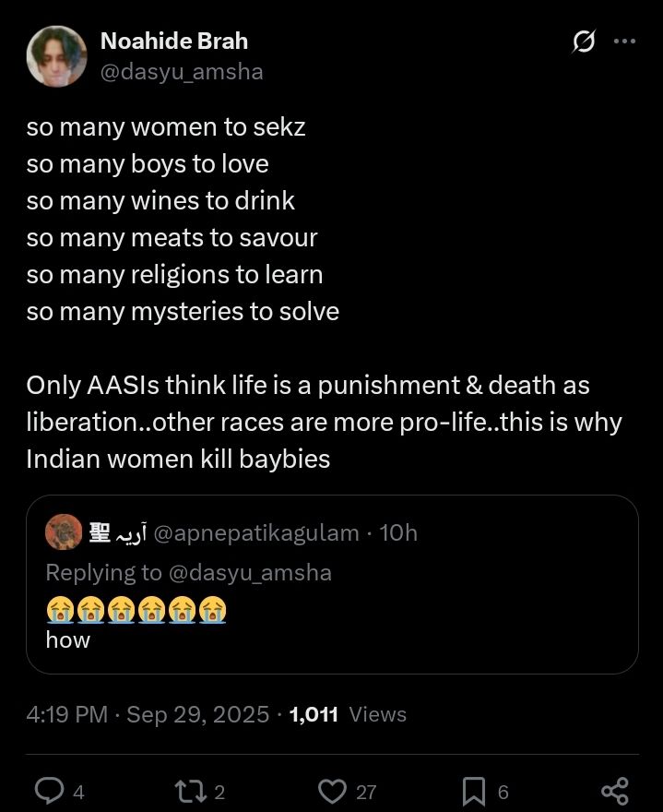Click the reply count number 4
The image size is (663, 812).
(79, 792)
